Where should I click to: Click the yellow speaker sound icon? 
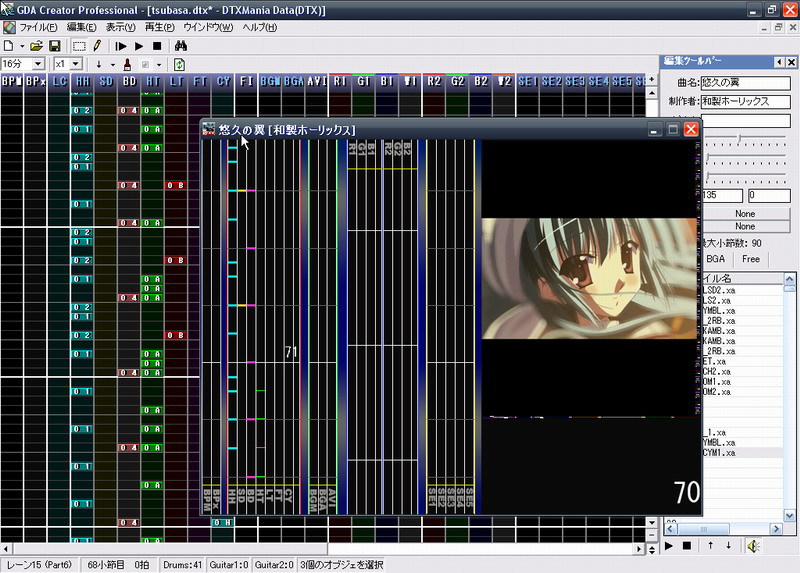point(753,546)
